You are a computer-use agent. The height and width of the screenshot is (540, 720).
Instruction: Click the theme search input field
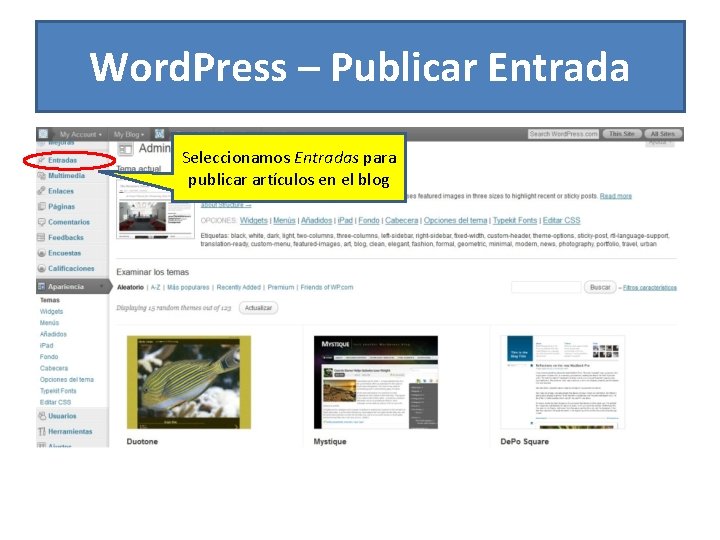point(546,287)
